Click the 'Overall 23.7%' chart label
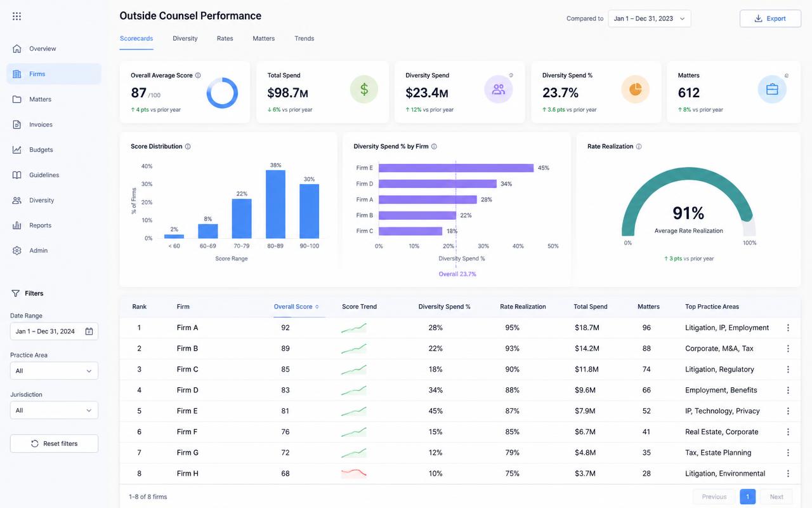812x508 pixels. [457, 274]
